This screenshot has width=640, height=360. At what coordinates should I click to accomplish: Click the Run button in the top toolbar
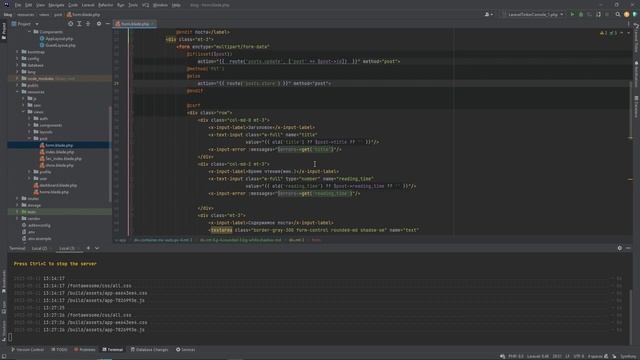click(x=572, y=14)
